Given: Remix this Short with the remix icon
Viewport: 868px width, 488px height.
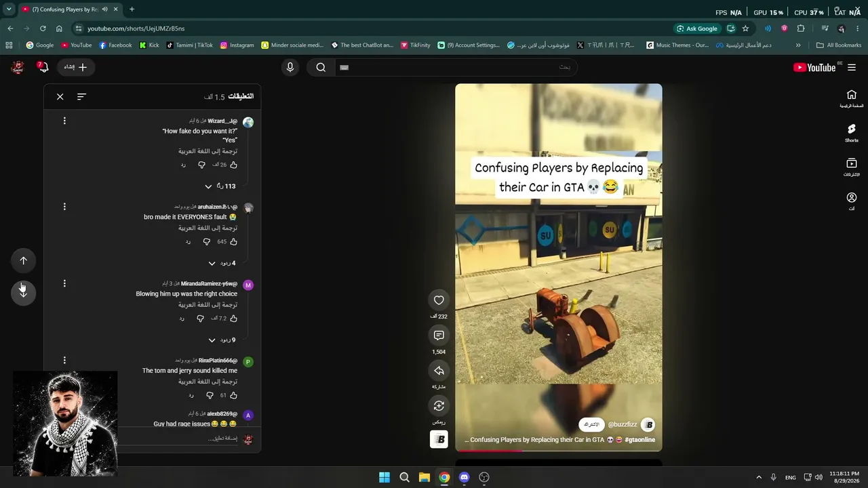Looking at the screenshot, I should (x=439, y=406).
